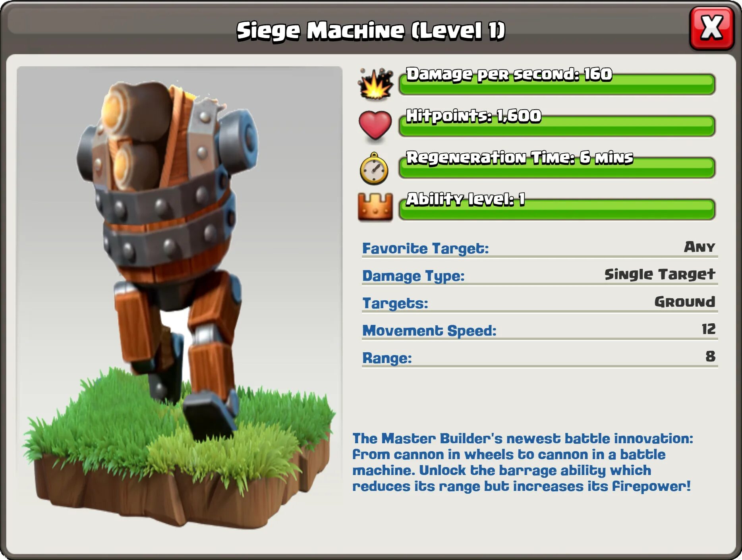Click the Movement Speed value 12
The height and width of the screenshot is (560, 742).
[x=708, y=329]
